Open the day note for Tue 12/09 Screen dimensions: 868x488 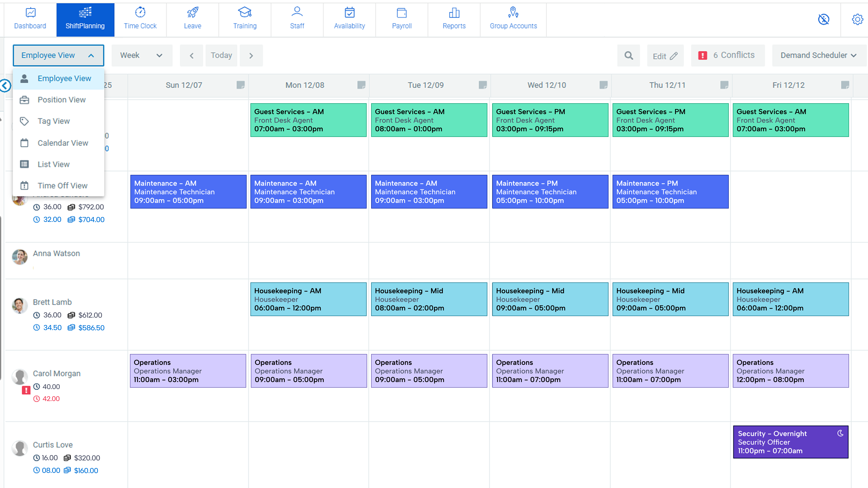(x=483, y=85)
